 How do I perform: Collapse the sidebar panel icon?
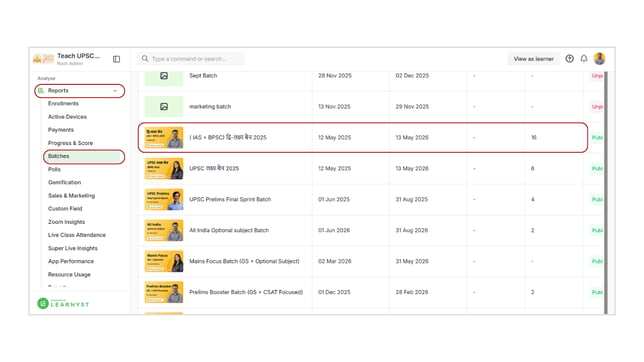(116, 59)
